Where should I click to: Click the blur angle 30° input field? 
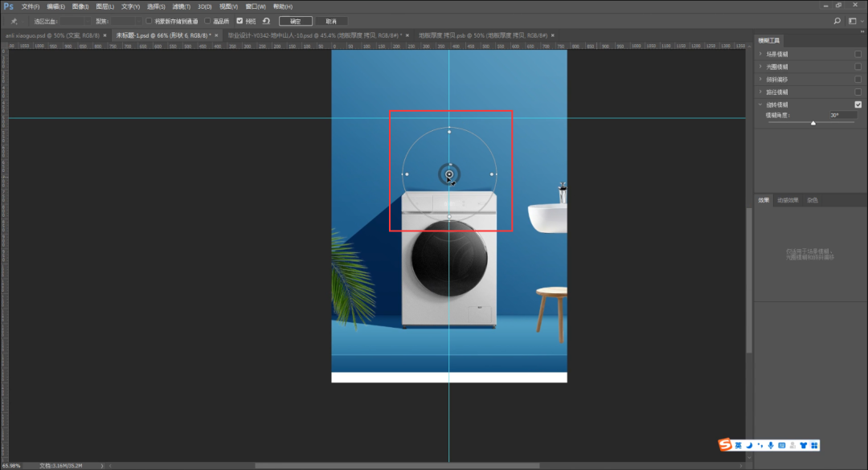(x=842, y=116)
